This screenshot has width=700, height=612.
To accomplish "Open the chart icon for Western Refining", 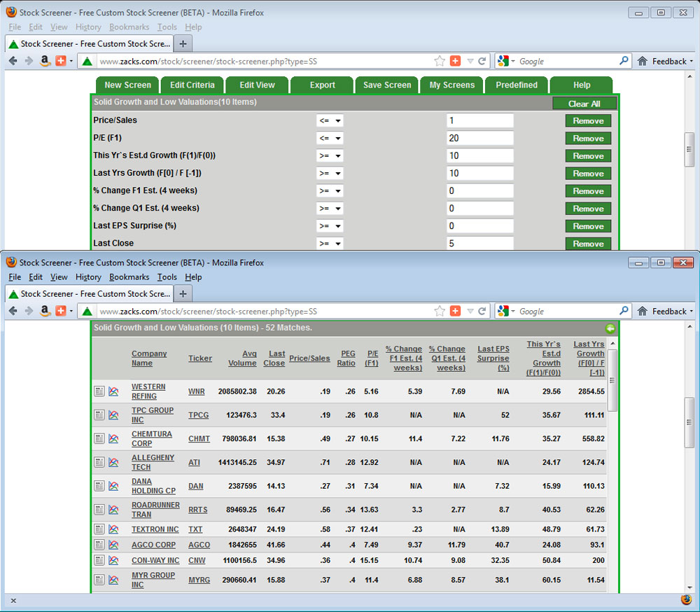I will pos(113,391).
